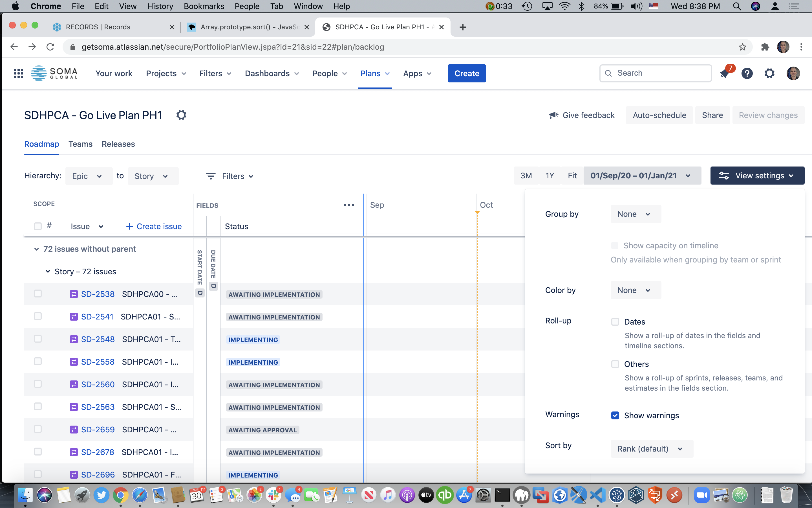Click the blue Create button
The height and width of the screenshot is (508, 812).
point(467,73)
